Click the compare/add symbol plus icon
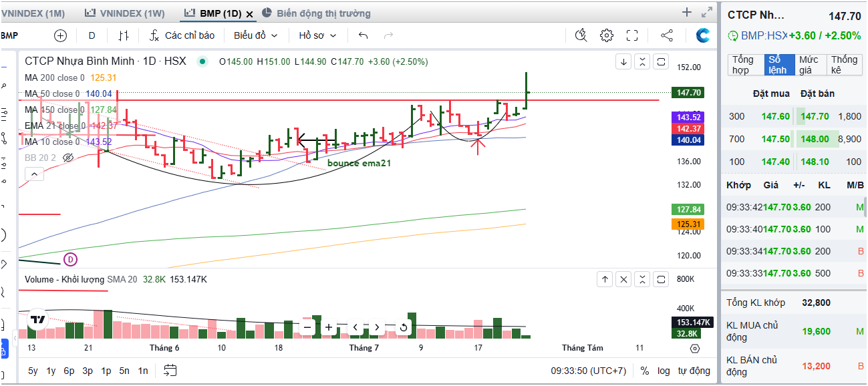 (61, 35)
